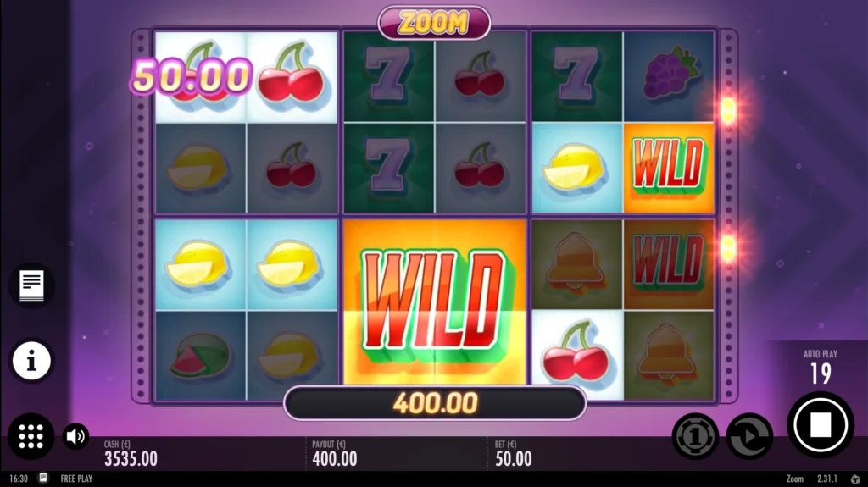This screenshot has height=487, width=868.
Task: Click the Payout 400.00 display
Action: pos(334,453)
